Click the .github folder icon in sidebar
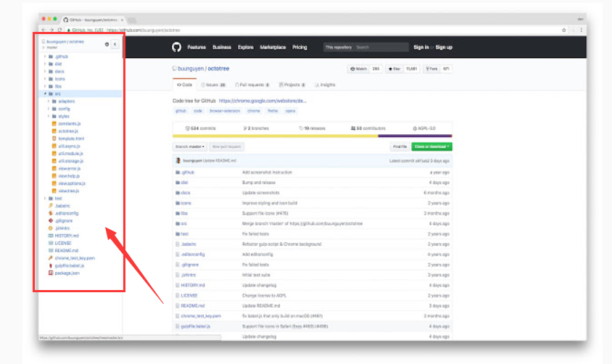Image resolution: width=612 pixels, height=364 pixels. (50, 57)
